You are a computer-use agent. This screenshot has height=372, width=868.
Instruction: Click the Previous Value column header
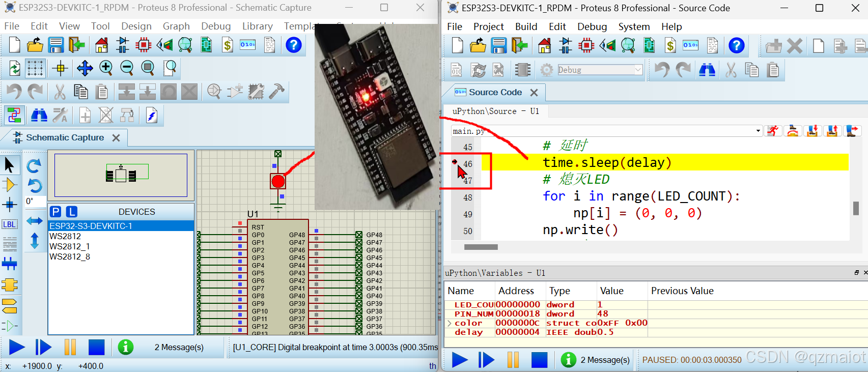tap(682, 291)
